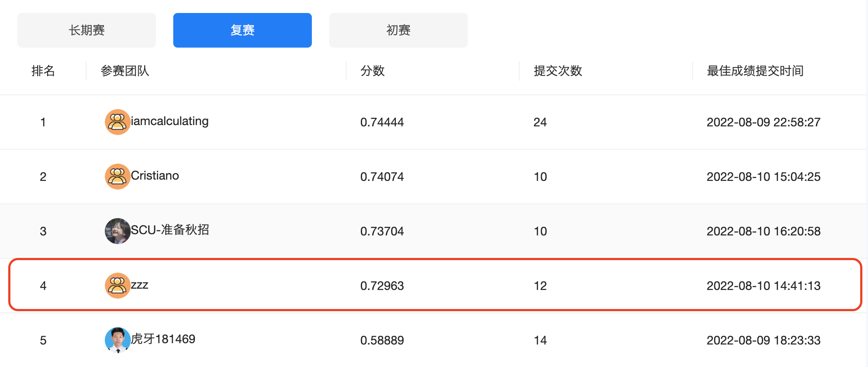
Task: Open the 虎牙181469 photo avatar
Action: coord(117,340)
